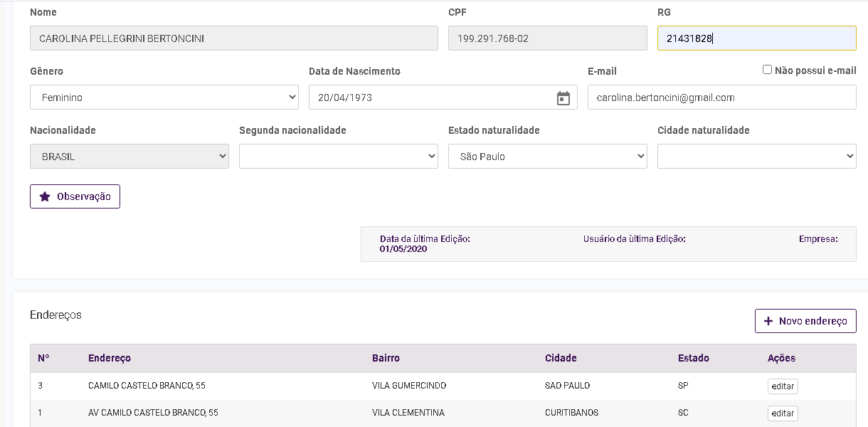Click the Nome field with Carolina's name
Image resolution: width=868 pixels, height=427 pixels.
(233, 38)
